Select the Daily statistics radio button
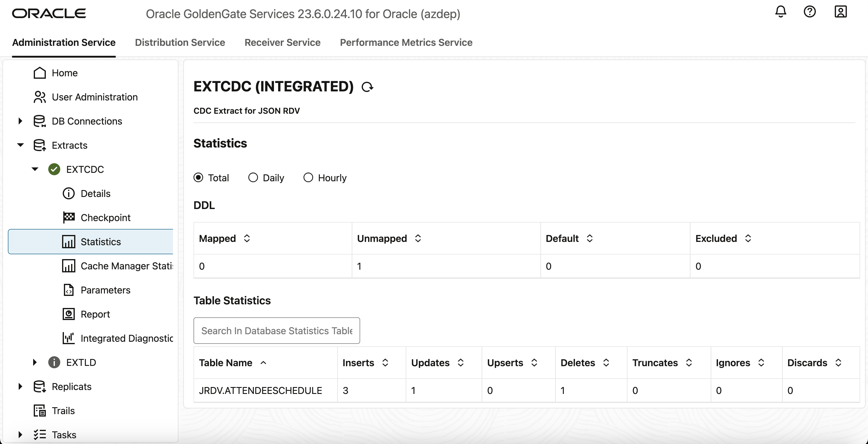The height and width of the screenshot is (444, 868). click(253, 177)
